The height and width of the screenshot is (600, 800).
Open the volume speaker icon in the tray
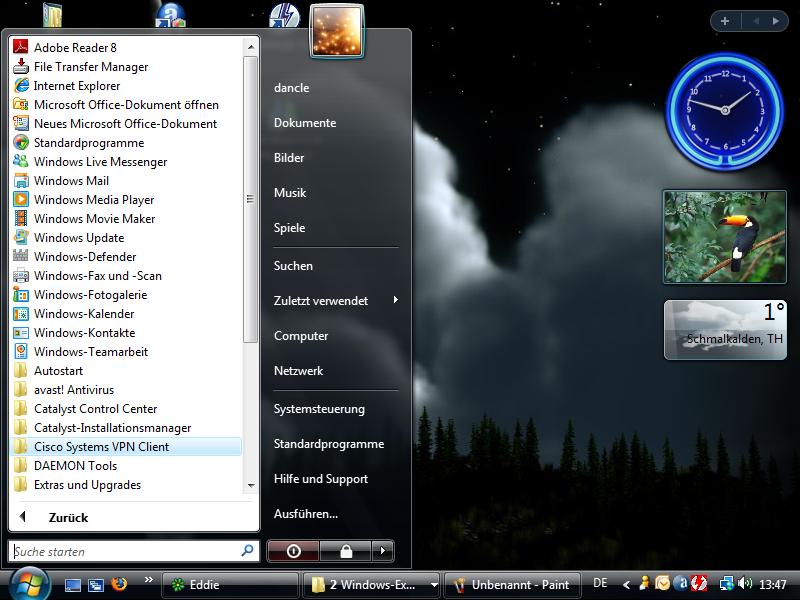click(745, 584)
